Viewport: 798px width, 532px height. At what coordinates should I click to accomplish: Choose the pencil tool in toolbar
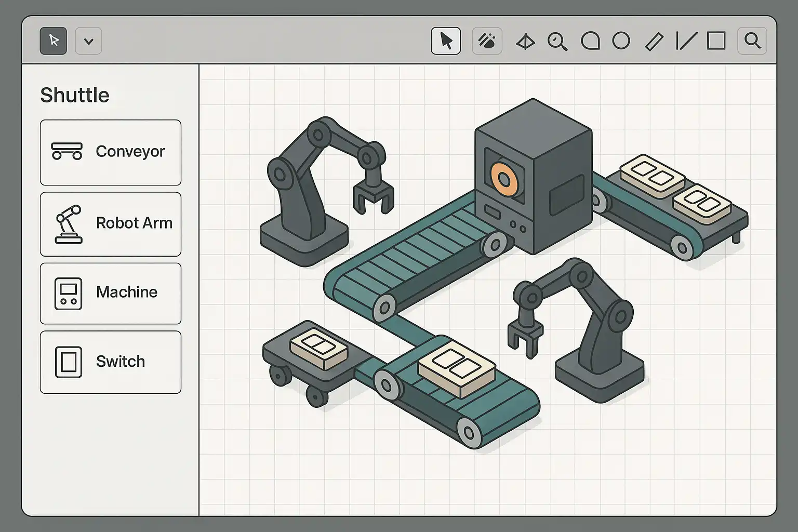pos(654,41)
